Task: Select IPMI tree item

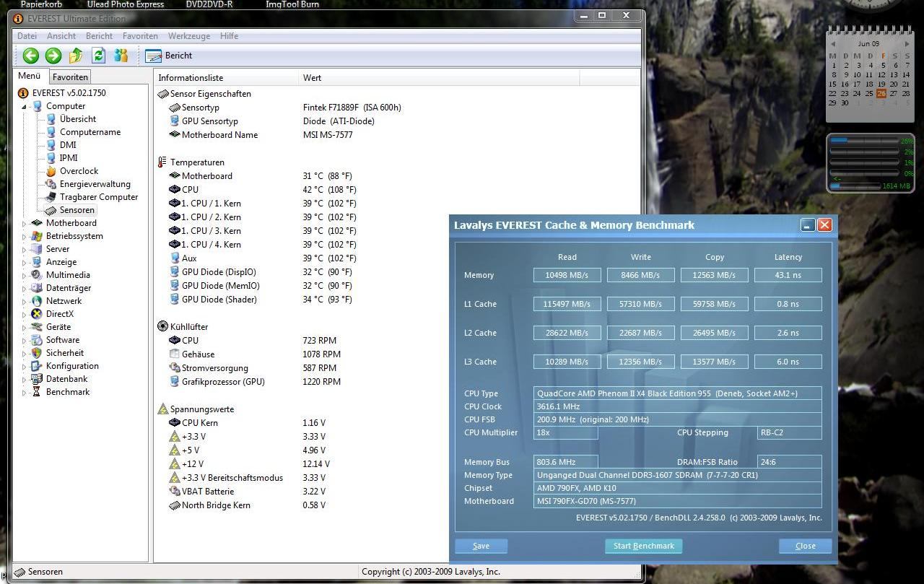Action: point(69,158)
